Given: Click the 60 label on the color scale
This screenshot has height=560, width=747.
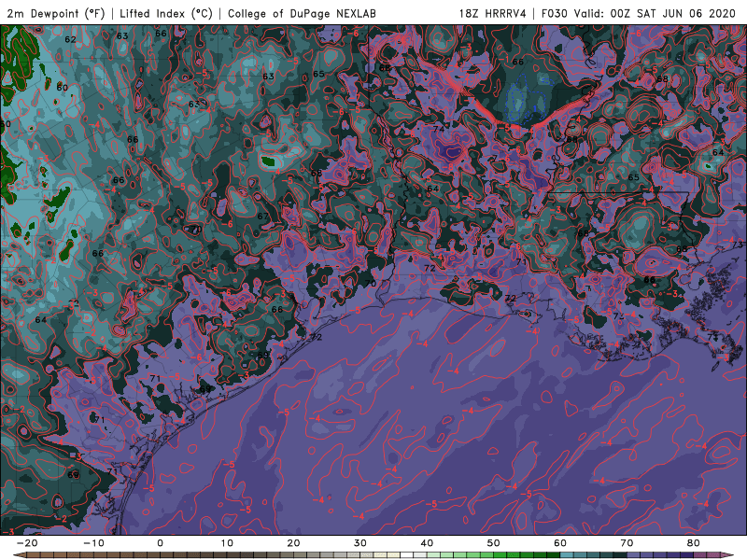Looking at the screenshot, I should (x=560, y=543).
